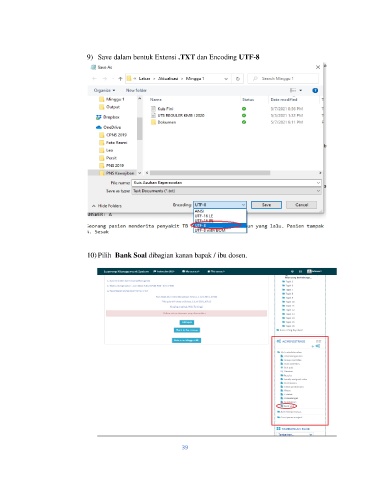
Task: Click the circled Bank soal item in Administrasi
Action: click(287, 406)
